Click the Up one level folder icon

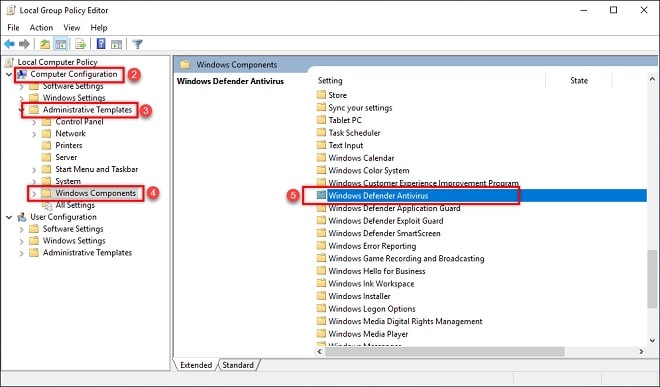pyautogui.click(x=45, y=44)
